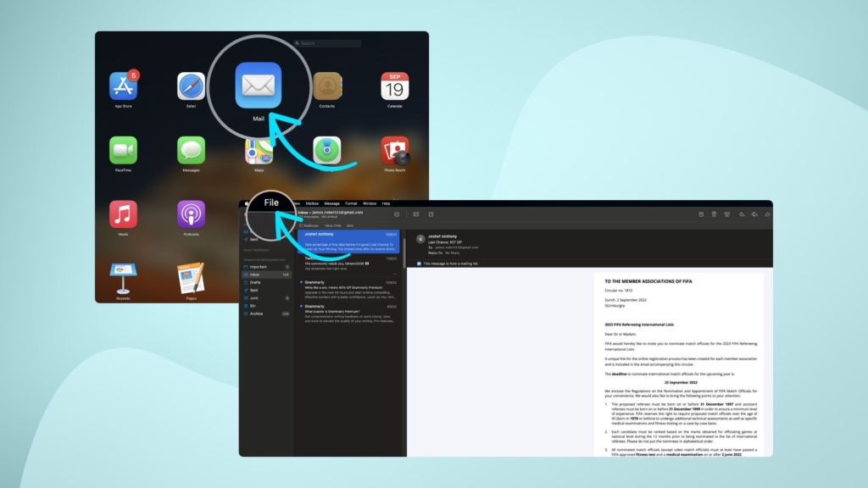
Task: Open the Drafts mailbox in the sidebar
Action: point(267,282)
